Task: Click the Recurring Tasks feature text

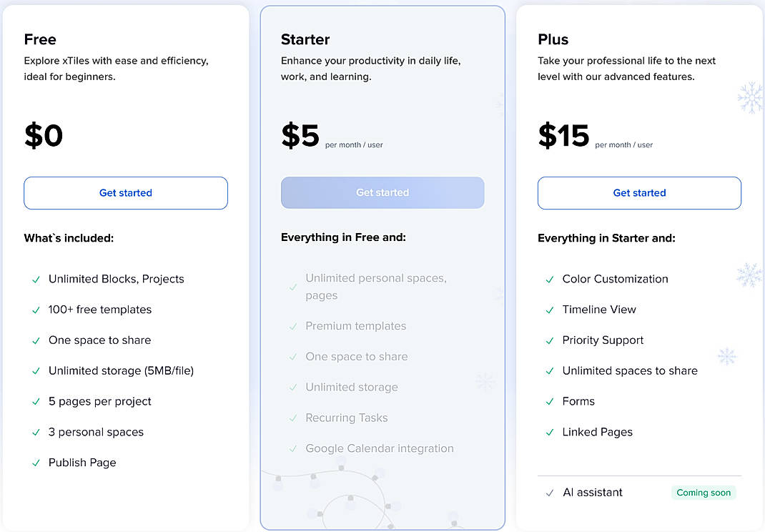Action: tap(347, 418)
